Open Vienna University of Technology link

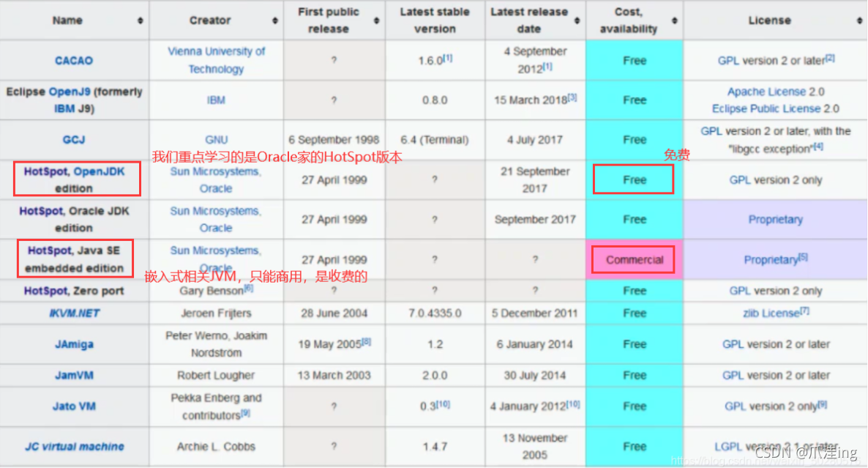tap(216, 60)
